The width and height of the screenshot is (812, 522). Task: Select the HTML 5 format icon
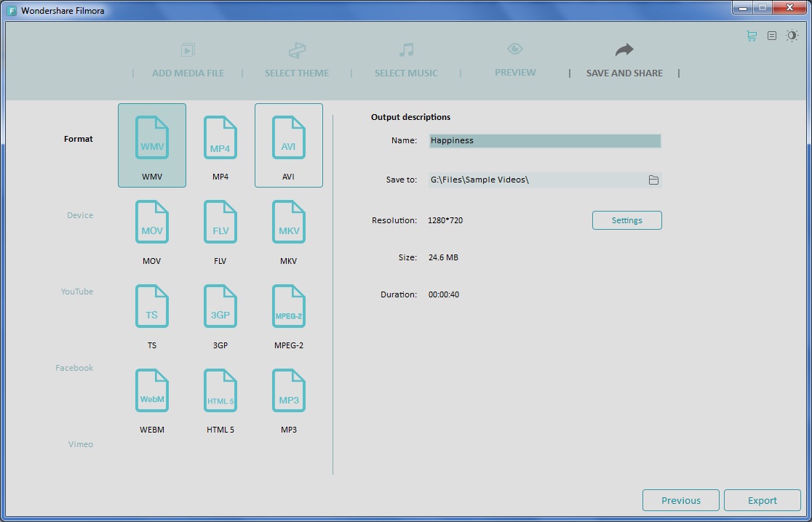pos(220,390)
